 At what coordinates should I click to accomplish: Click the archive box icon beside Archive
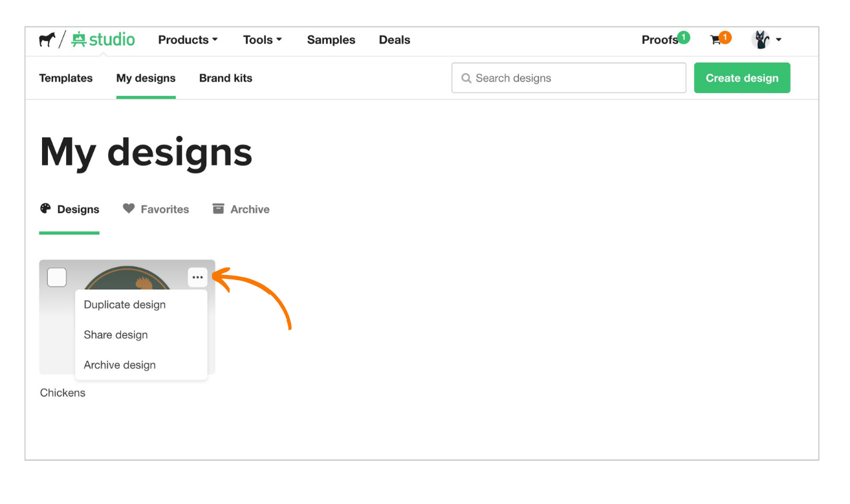click(218, 208)
